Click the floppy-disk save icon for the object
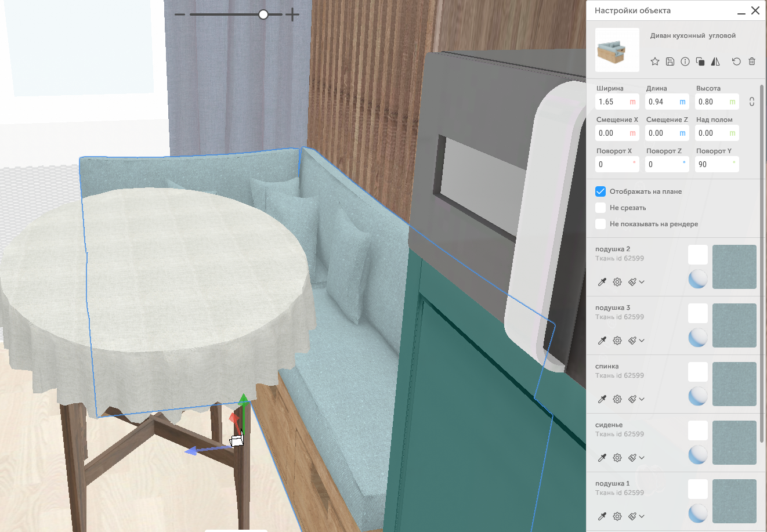Viewport: 767px width, 532px height. 670,61
